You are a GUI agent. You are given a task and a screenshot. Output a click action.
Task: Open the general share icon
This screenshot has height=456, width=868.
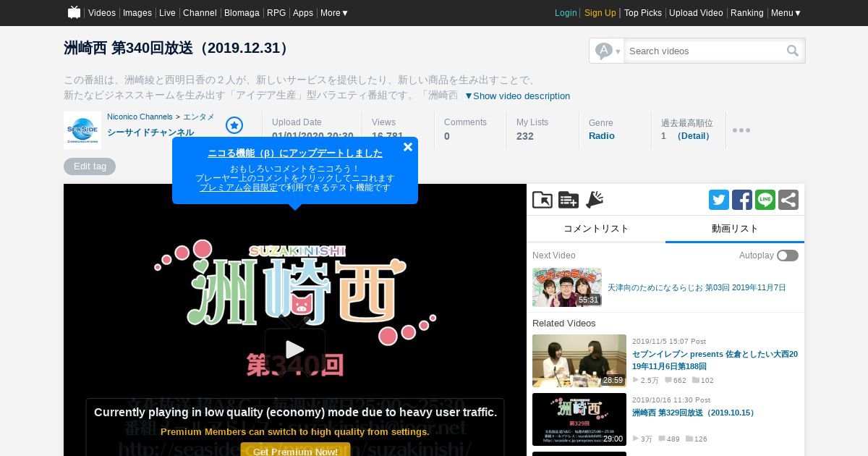tap(788, 200)
